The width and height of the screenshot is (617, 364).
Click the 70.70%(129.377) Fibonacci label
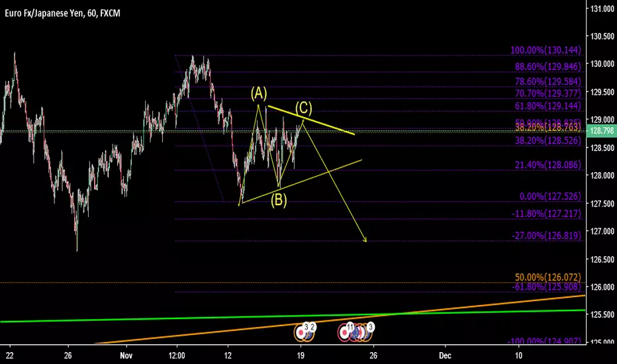click(547, 93)
